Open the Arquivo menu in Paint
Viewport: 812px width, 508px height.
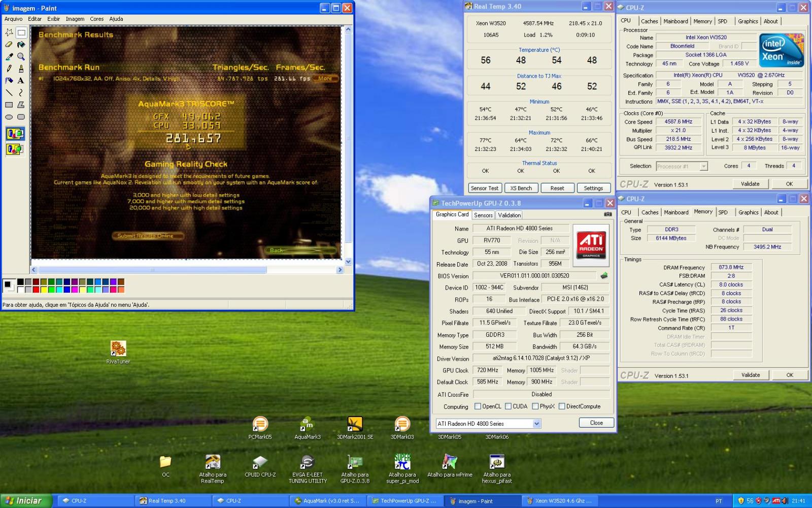click(13, 19)
